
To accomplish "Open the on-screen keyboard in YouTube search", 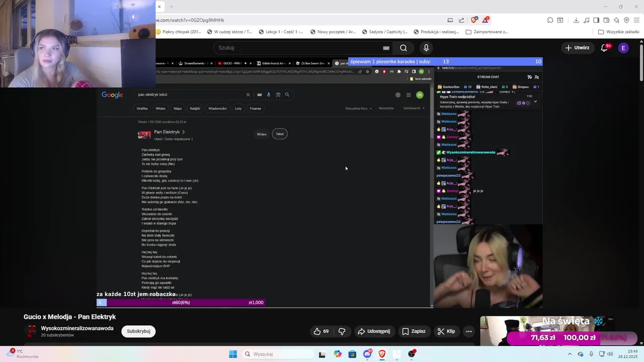I will pyautogui.click(x=386, y=48).
